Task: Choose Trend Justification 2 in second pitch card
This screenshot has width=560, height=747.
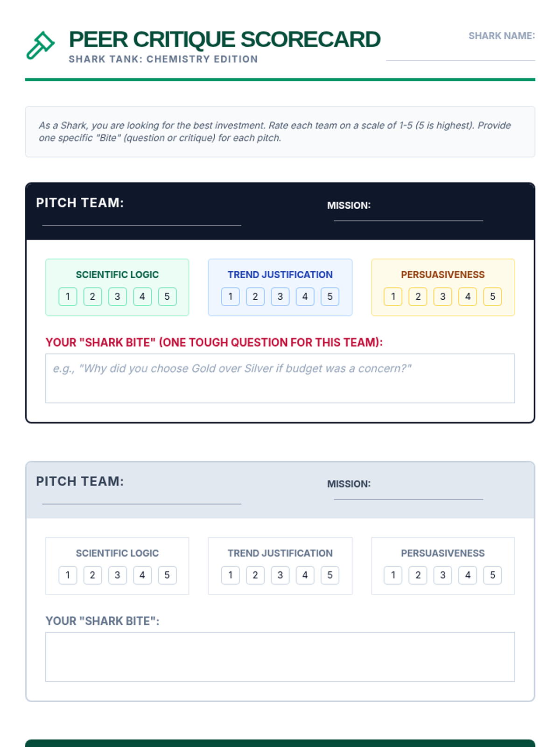Action: 255,575
